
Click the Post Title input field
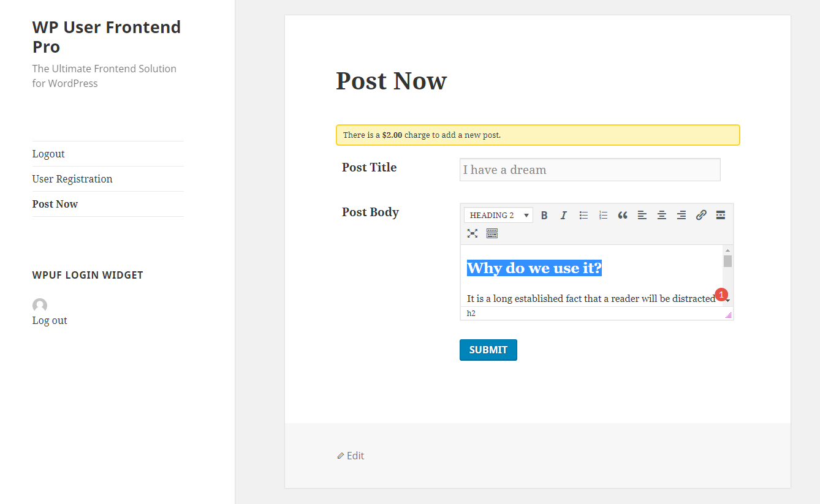[590, 170]
